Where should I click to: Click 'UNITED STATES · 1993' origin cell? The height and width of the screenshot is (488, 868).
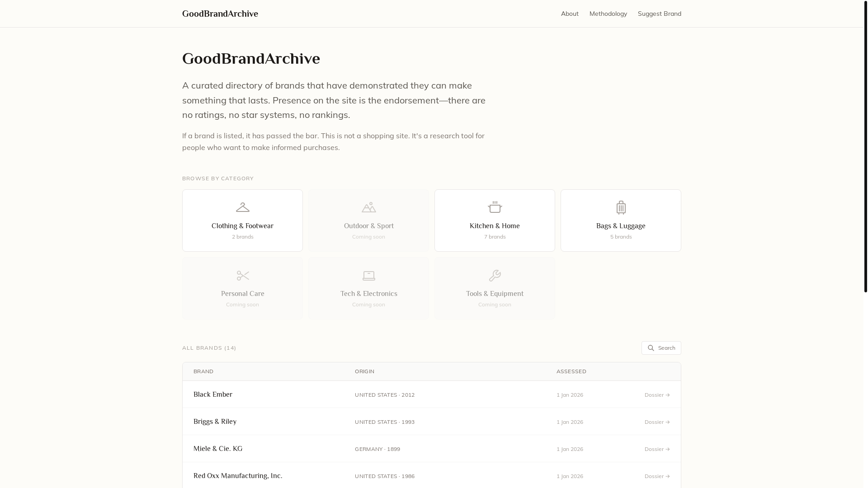(x=385, y=422)
